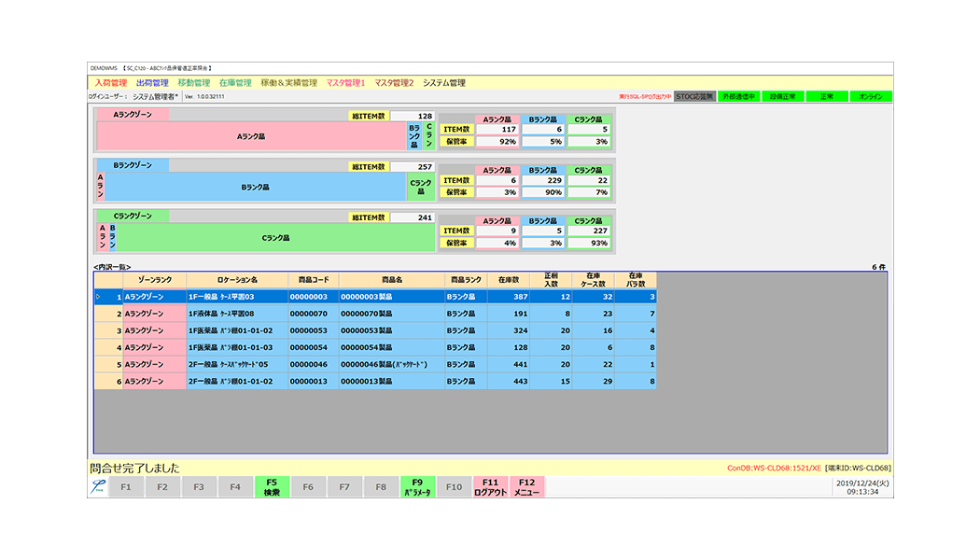Open the マスタ管理1 menu
This screenshot has height=560, width=980.
click(x=345, y=82)
